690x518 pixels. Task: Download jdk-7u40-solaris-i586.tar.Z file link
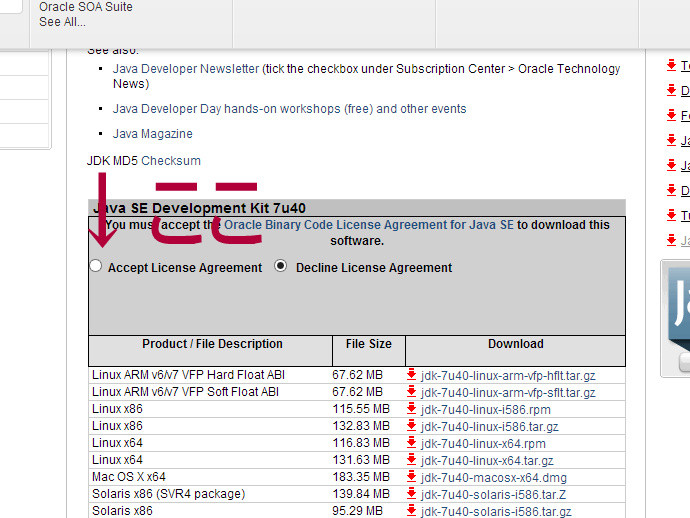[493, 495]
